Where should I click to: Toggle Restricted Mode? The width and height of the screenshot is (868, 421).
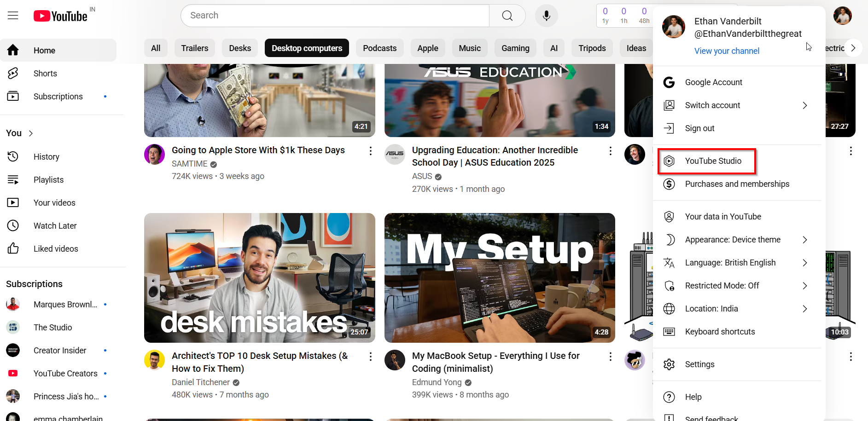click(x=722, y=285)
